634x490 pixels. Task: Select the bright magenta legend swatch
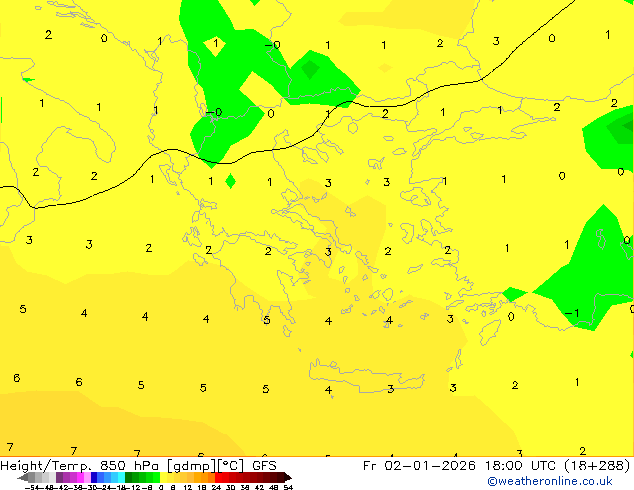pyautogui.click(x=80, y=478)
